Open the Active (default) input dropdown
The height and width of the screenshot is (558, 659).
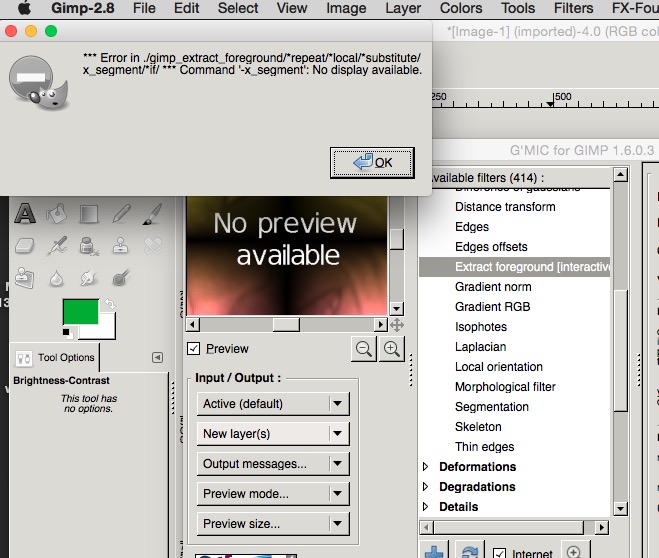pyautogui.click(x=273, y=404)
